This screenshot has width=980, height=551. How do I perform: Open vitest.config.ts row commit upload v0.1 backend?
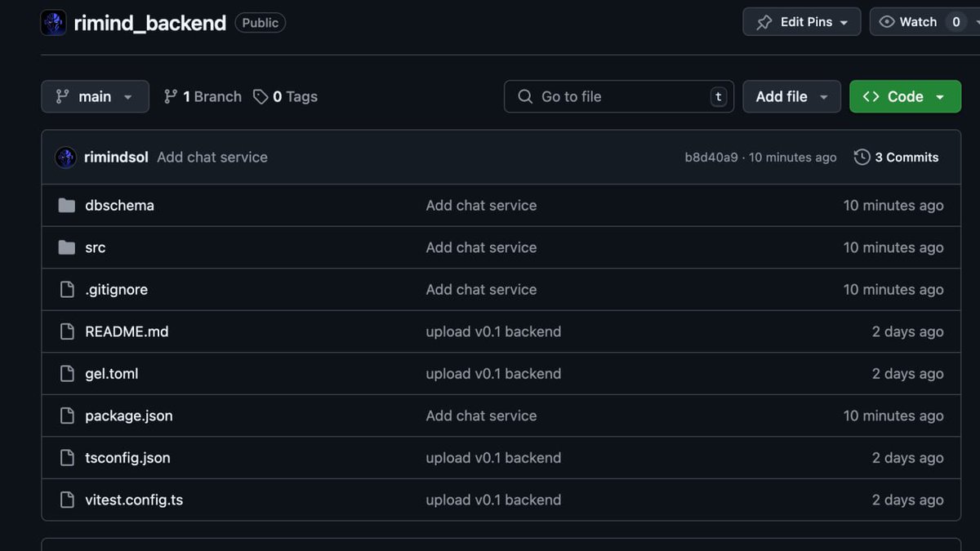click(493, 500)
